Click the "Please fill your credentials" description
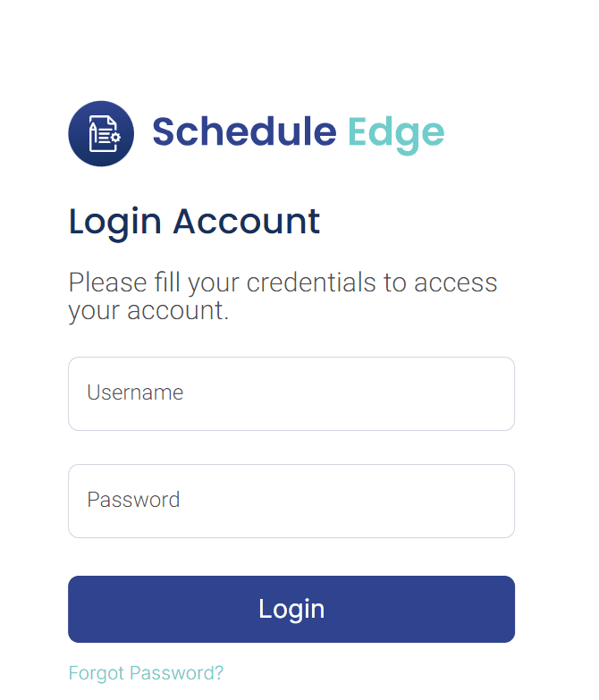Viewport: 599px width, 700px height. 283,283
